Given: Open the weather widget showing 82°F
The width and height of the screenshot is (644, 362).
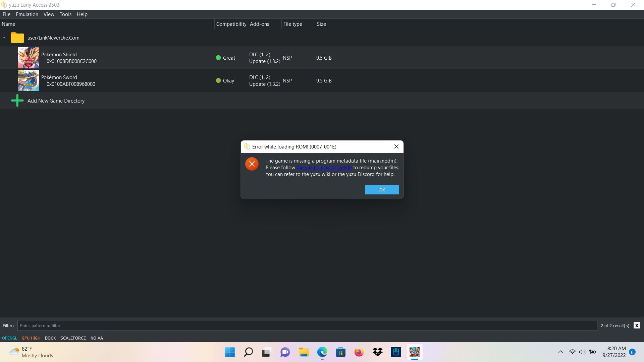Looking at the screenshot, I should coord(31,352).
